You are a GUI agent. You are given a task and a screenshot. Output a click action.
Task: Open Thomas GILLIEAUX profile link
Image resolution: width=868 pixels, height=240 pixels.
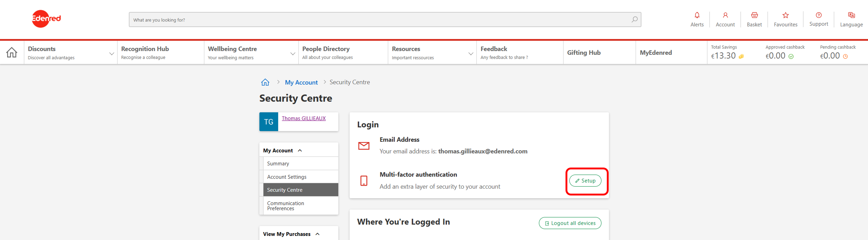(x=304, y=118)
